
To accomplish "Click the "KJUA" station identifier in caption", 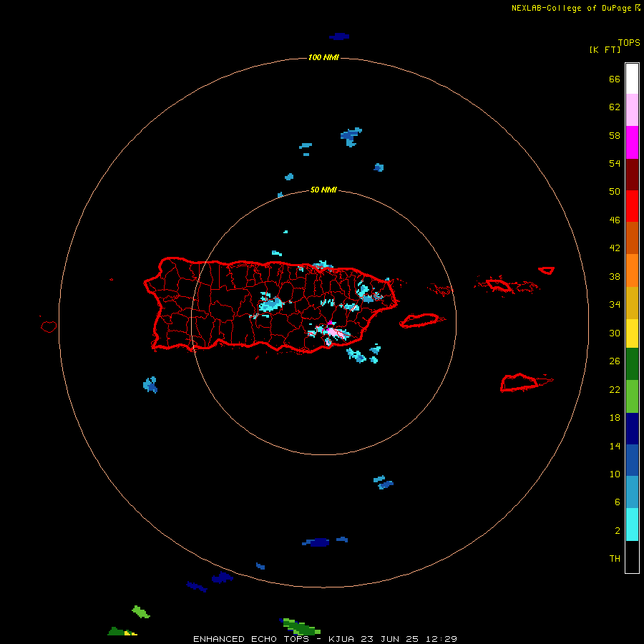I will pos(341,639).
